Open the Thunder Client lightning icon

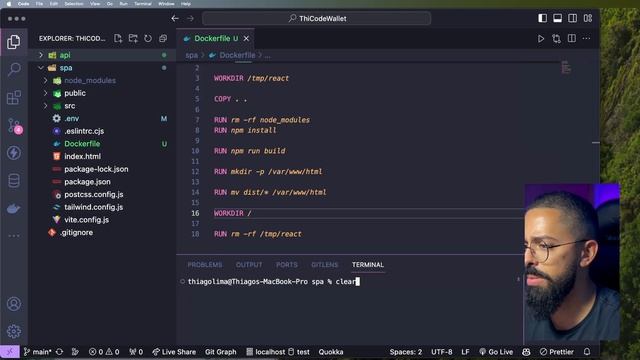pyautogui.click(x=14, y=153)
